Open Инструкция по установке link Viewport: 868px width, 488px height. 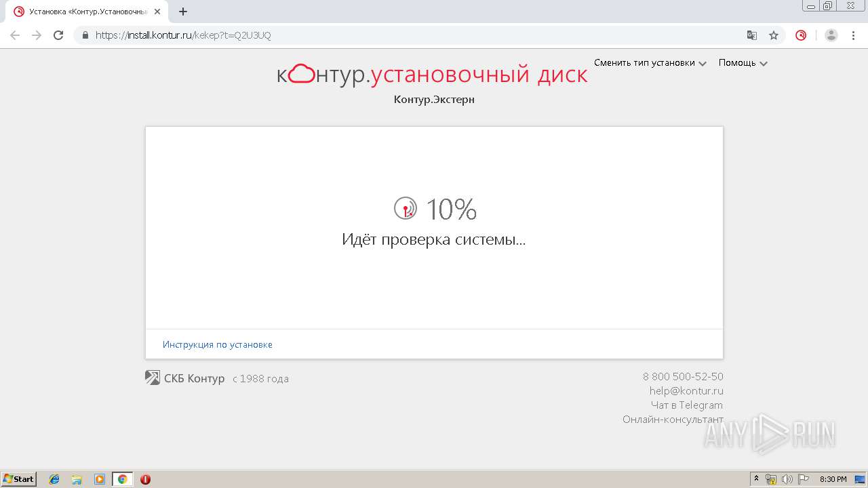tap(218, 344)
